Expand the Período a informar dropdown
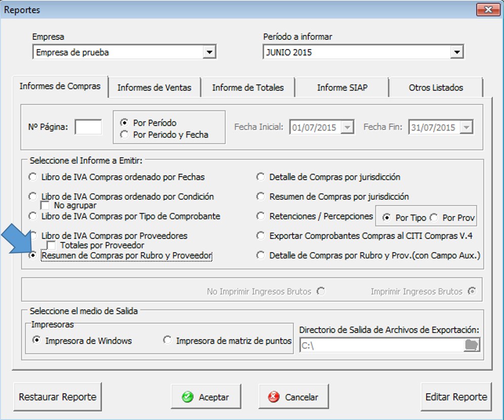The width and height of the screenshot is (504, 420). [456, 52]
